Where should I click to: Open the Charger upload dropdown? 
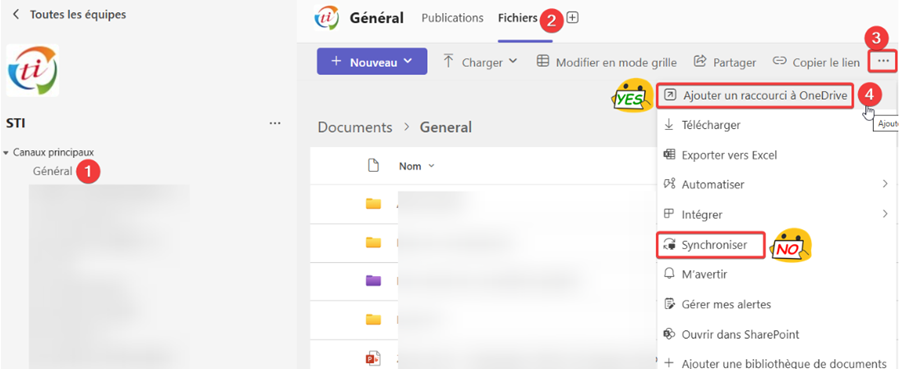tap(480, 62)
